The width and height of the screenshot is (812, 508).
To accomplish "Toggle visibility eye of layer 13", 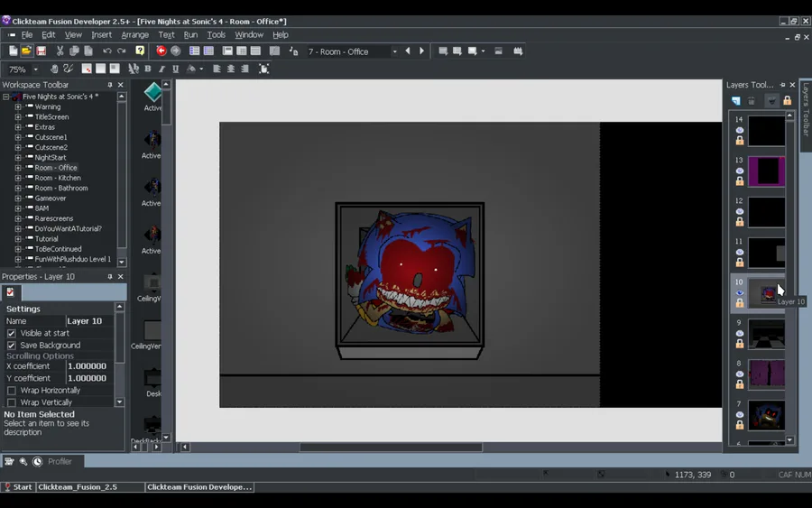I will tap(740, 171).
